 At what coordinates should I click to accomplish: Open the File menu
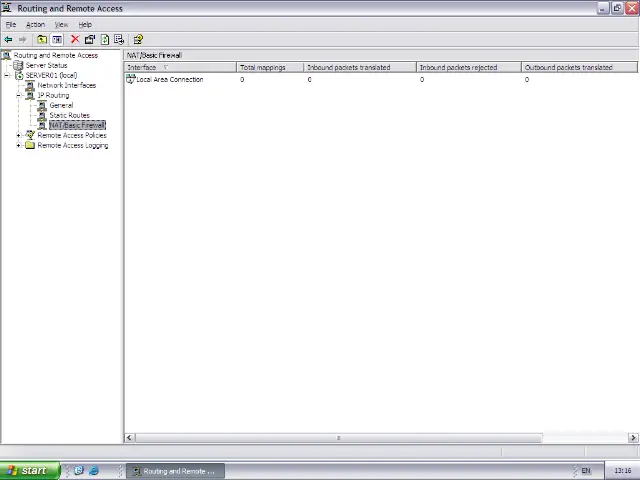(11, 24)
